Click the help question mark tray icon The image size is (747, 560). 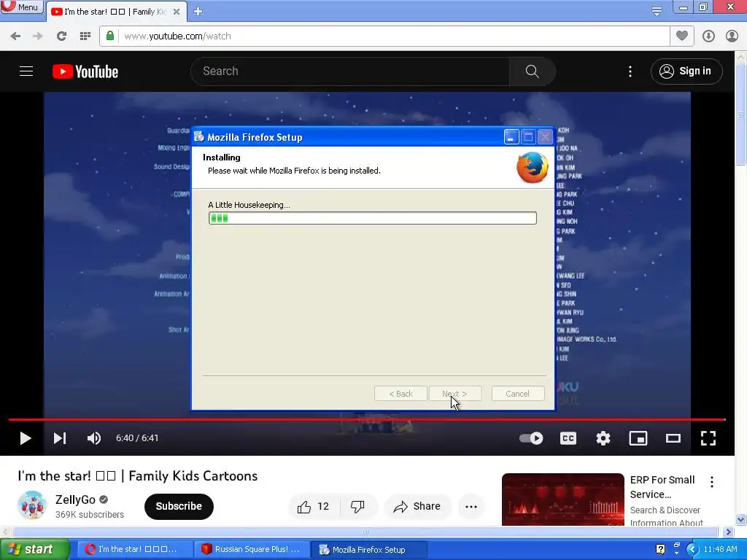[660, 549]
